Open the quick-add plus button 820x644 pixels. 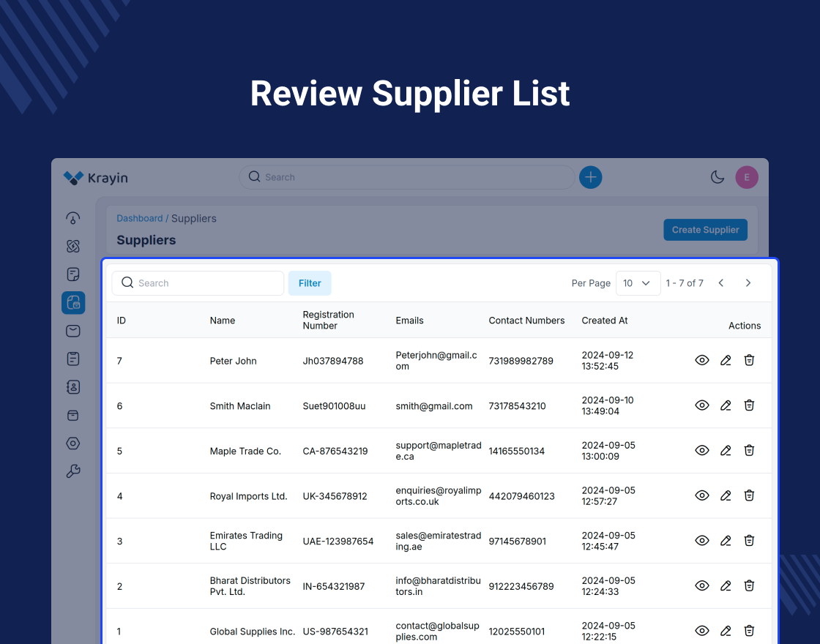(x=590, y=177)
